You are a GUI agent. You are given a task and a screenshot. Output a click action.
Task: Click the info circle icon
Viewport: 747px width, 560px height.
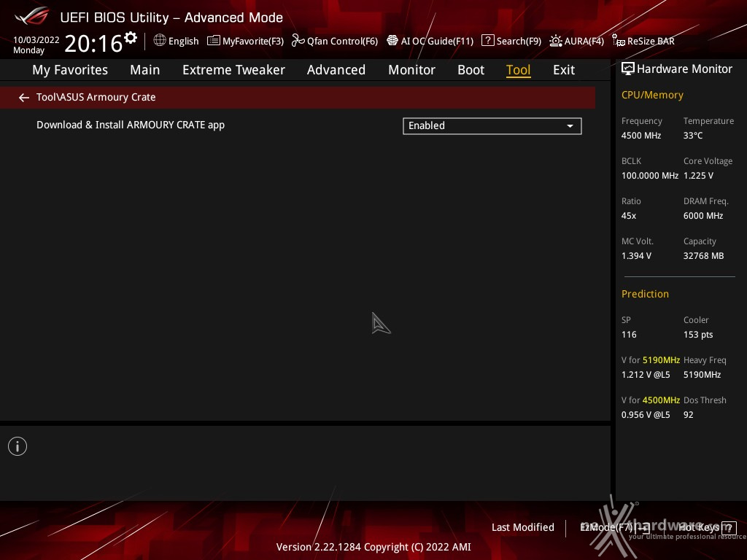tap(18, 446)
